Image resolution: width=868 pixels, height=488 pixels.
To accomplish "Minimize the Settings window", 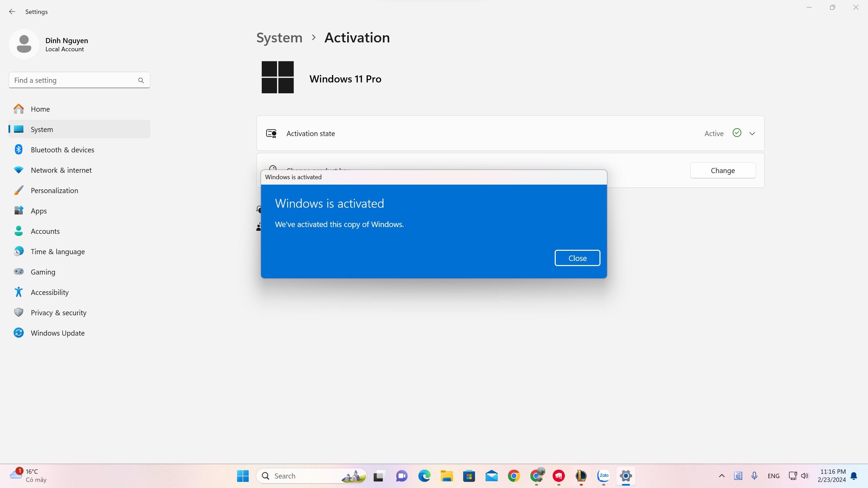I will pyautogui.click(x=809, y=7).
